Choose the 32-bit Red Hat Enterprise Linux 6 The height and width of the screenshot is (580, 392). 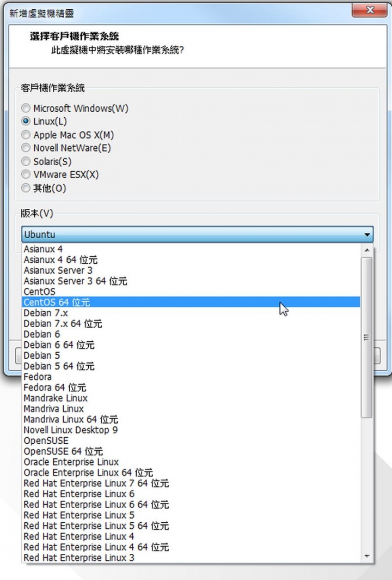point(191,494)
